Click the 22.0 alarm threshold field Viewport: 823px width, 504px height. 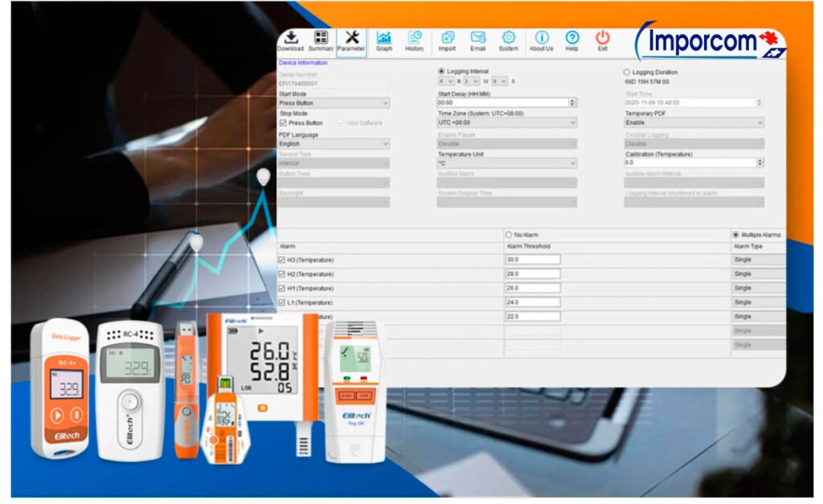pos(533,317)
